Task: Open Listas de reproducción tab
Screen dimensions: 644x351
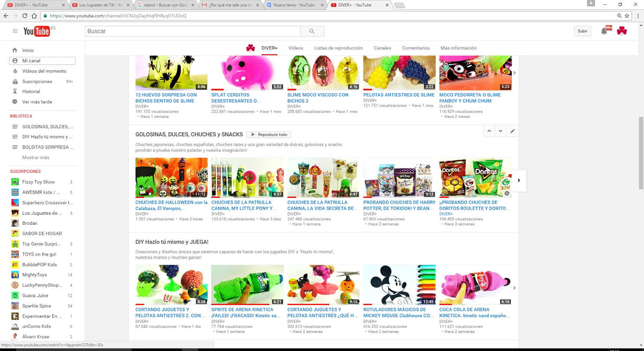Action: [x=339, y=48]
